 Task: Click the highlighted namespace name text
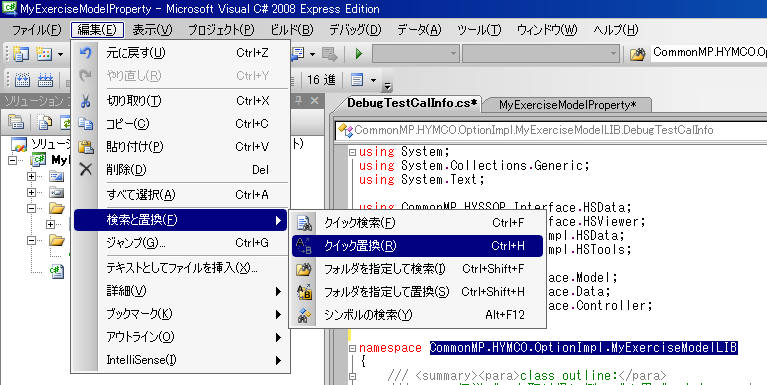(584, 348)
